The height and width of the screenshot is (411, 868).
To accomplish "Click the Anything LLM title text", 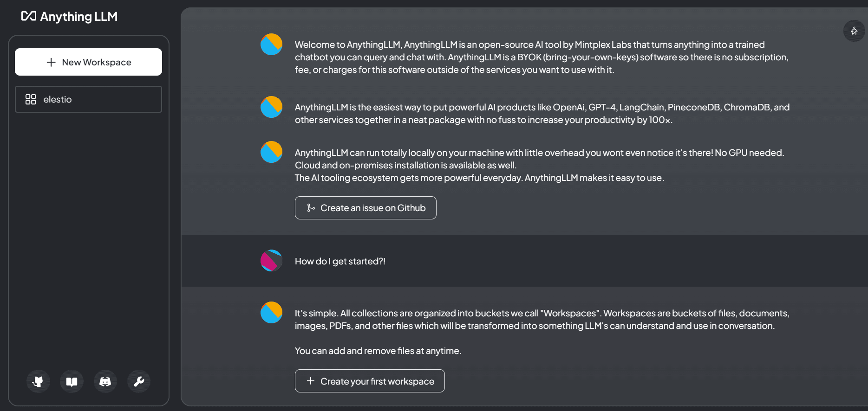I will click(x=79, y=17).
